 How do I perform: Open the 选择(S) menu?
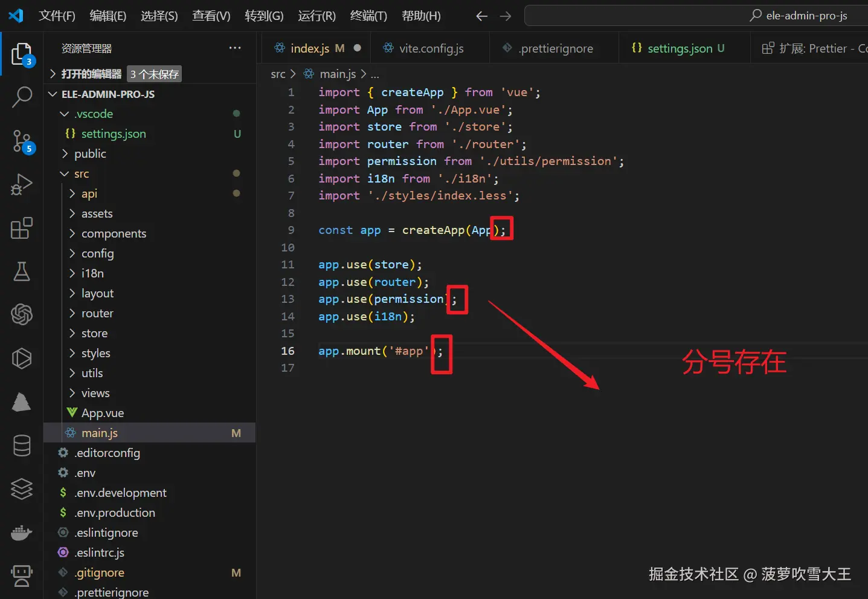coord(159,16)
